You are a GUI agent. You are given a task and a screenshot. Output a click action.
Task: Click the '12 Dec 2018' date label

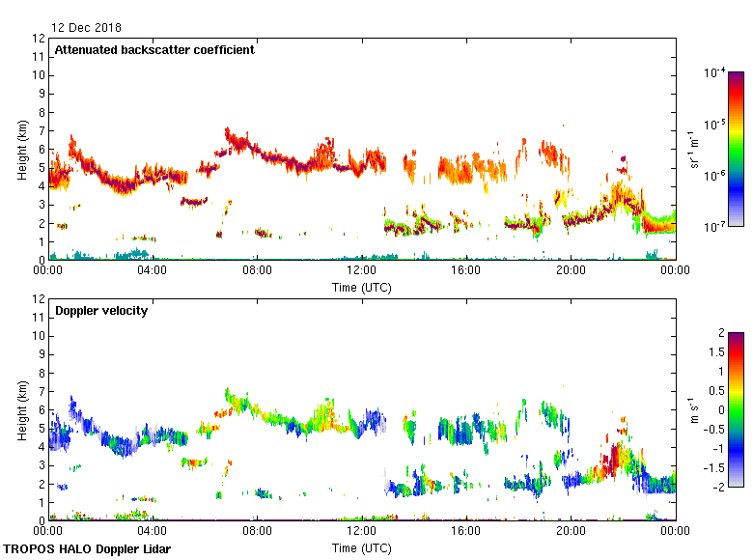(87, 28)
